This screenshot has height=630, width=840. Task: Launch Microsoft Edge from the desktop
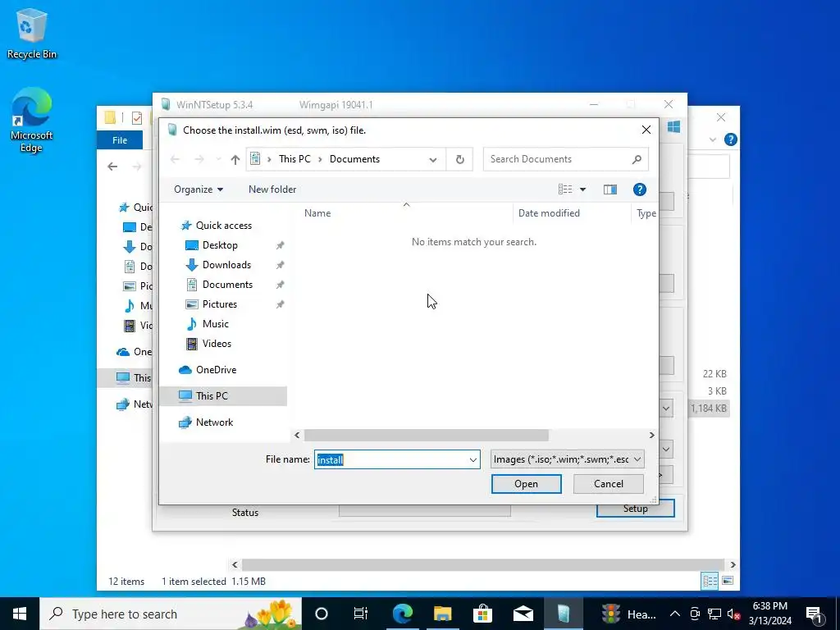[x=32, y=120]
